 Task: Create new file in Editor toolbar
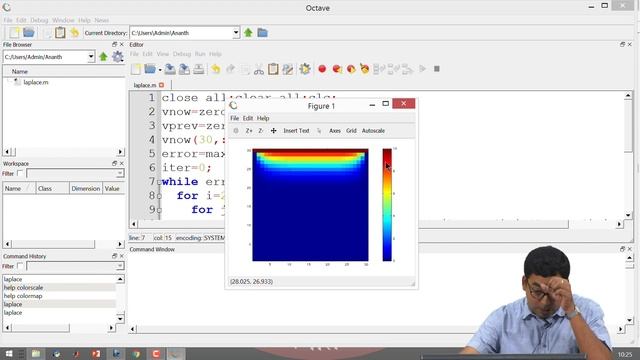(x=136, y=69)
